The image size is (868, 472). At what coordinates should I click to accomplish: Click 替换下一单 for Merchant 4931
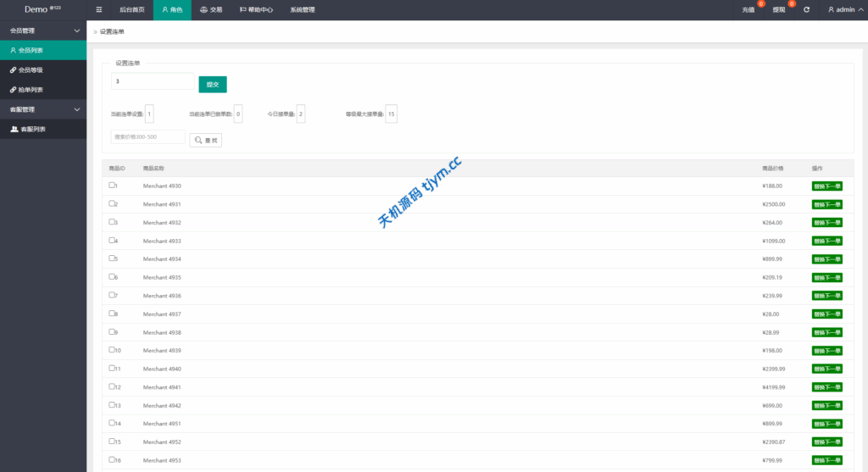pos(826,204)
